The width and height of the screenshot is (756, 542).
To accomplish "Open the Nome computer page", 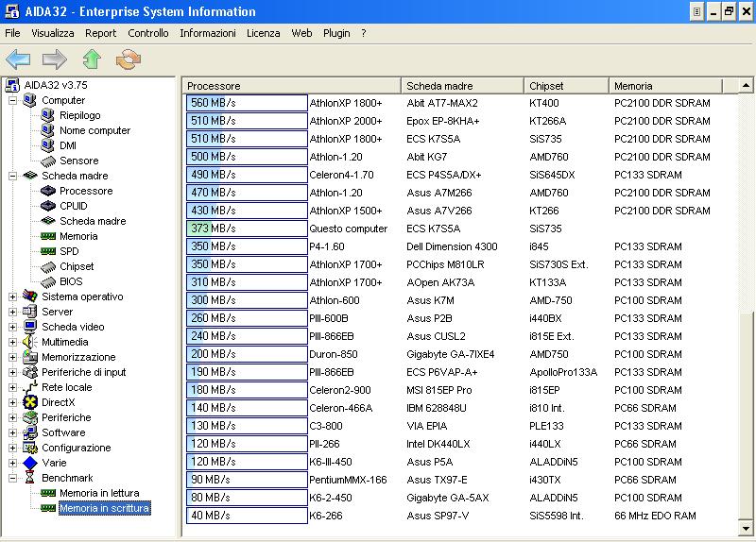I will pyautogui.click(x=95, y=130).
